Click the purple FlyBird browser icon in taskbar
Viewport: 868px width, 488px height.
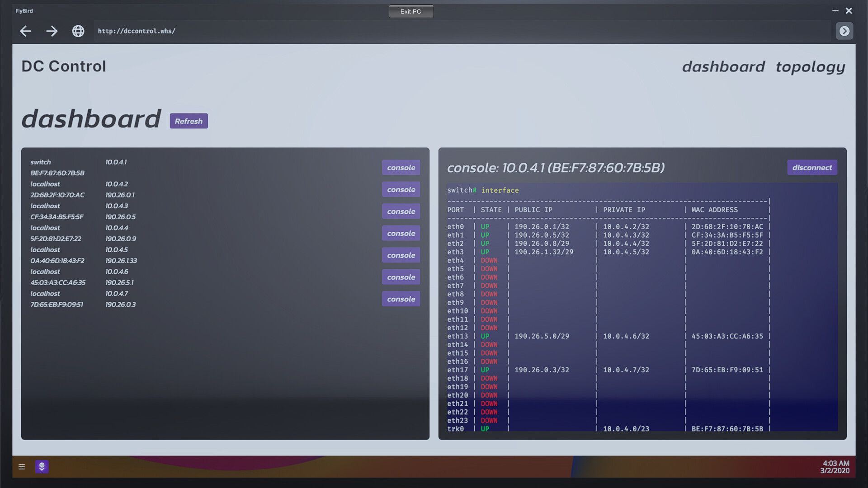[42, 467]
